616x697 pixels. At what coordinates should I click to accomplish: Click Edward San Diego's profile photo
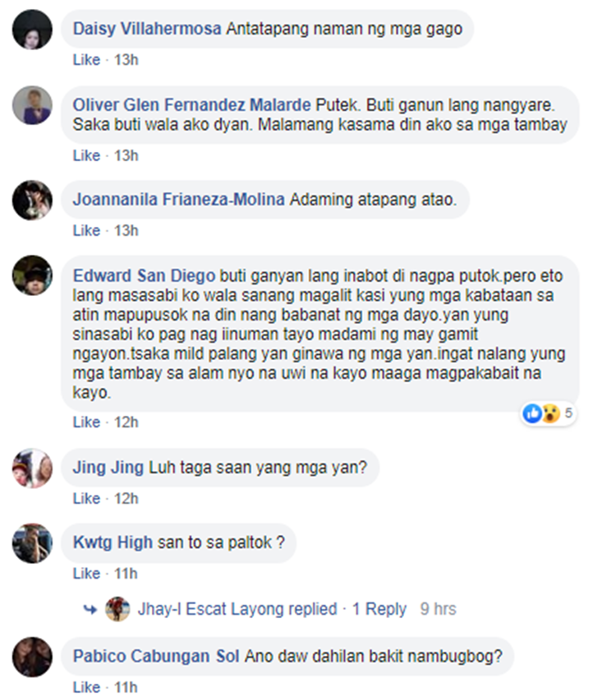click(x=32, y=275)
